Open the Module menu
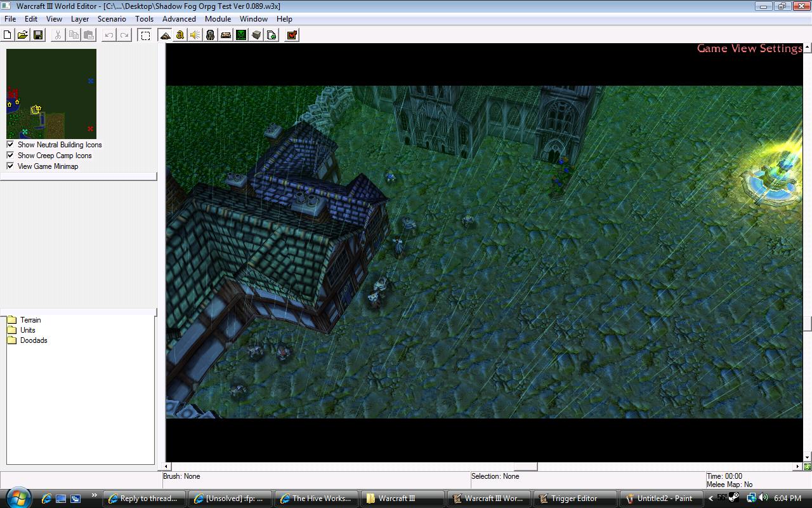812x508 pixels. click(218, 19)
